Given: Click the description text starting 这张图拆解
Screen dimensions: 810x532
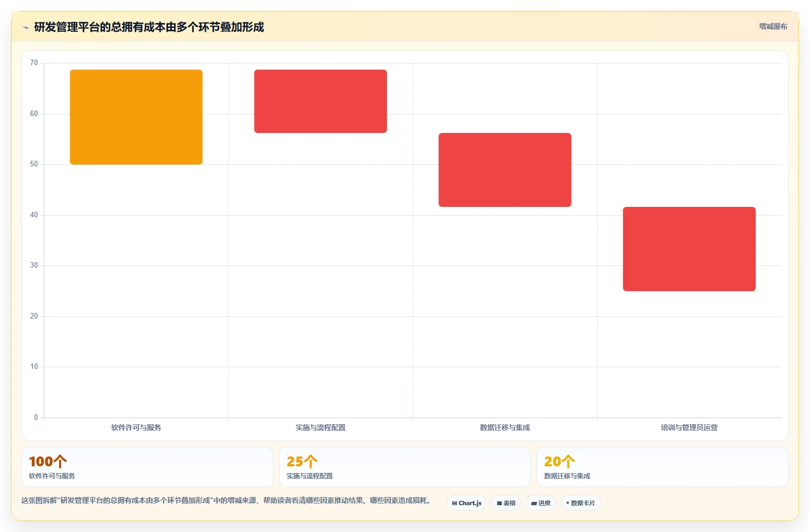Looking at the screenshot, I should (x=228, y=500).
